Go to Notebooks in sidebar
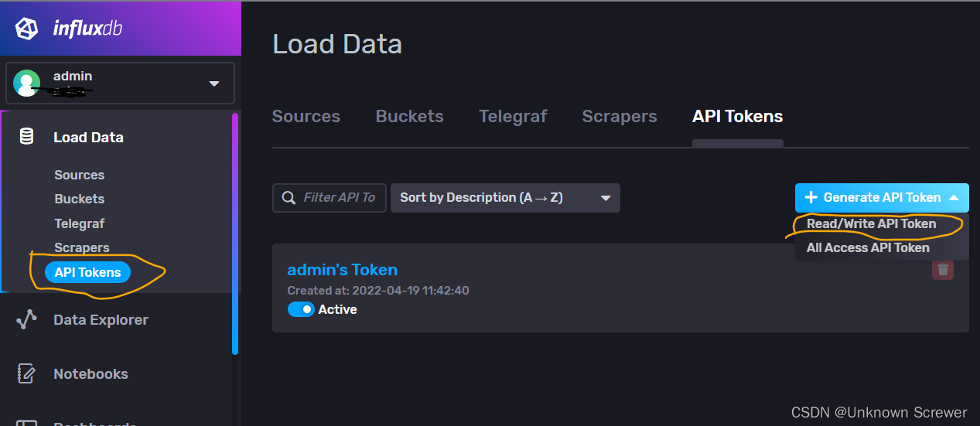This screenshot has width=980, height=426. tap(90, 373)
